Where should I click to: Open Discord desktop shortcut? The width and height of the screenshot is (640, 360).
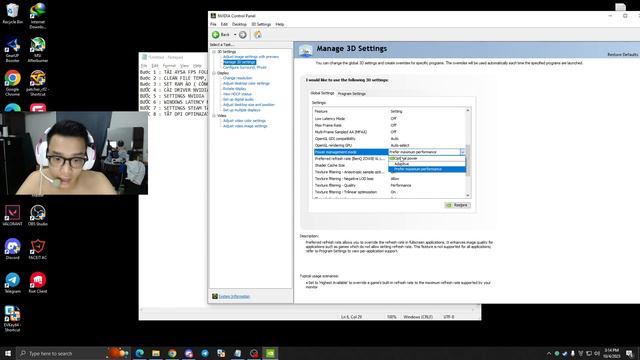(12, 249)
